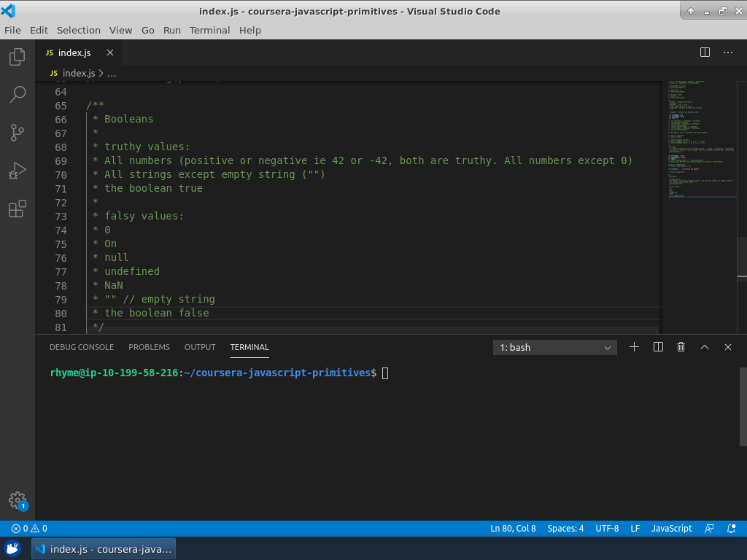Open the Explorer view in activity bar
The image size is (747, 560).
(17, 58)
